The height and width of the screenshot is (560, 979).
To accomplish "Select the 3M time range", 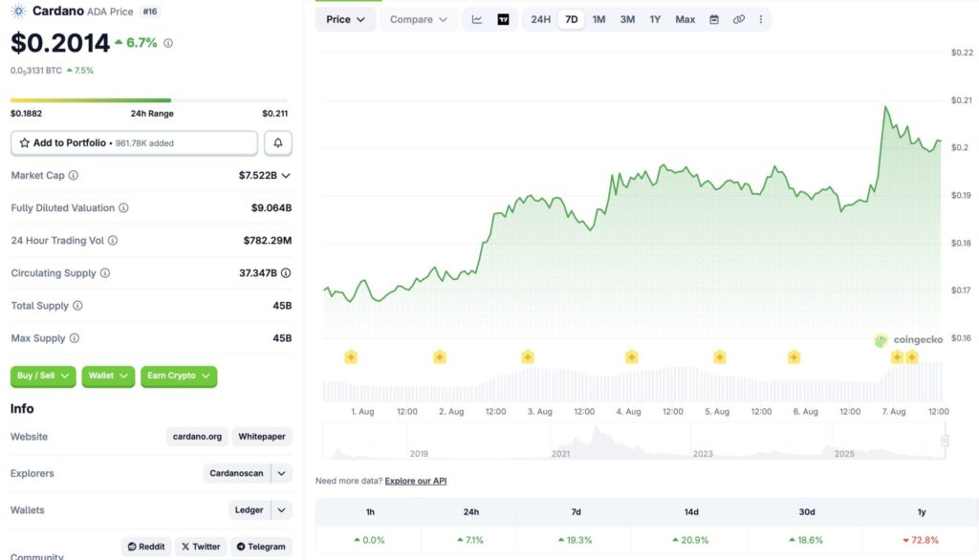I will coord(627,19).
